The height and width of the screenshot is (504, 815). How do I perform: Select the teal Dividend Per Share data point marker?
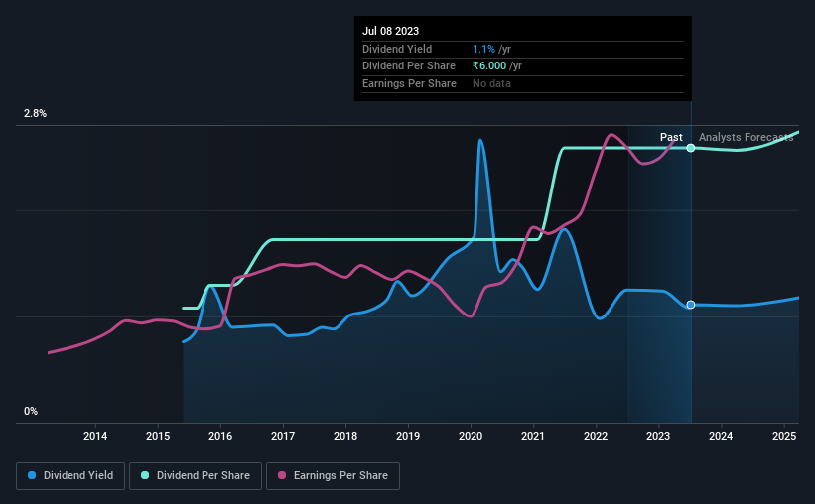coord(691,148)
